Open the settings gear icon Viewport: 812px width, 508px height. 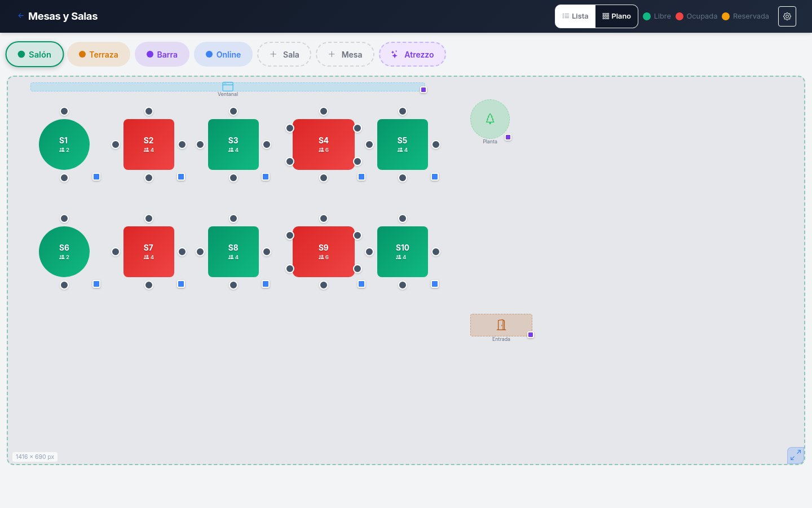pos(787,16)
